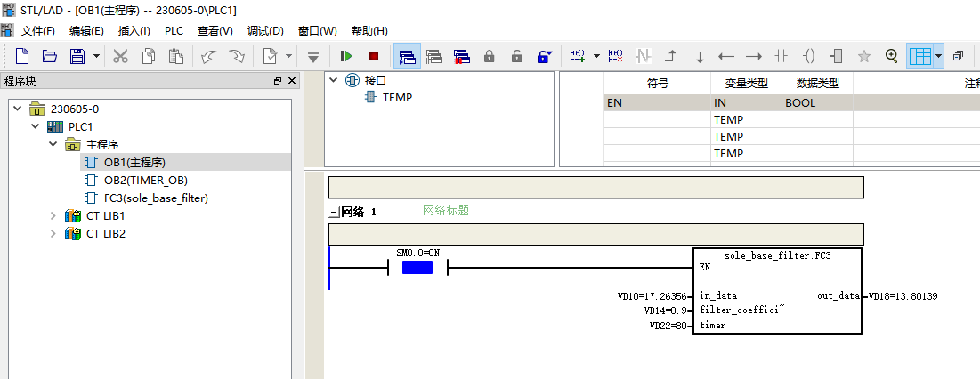Image resolution: width=980 pixels, height=379 pixels.
Task: Open a project with folder icon
Action: pyautogui.click(x=50, y=56)
